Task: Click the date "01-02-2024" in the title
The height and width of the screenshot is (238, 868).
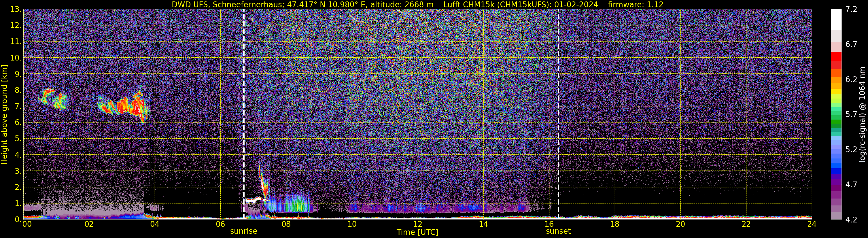Action: pos(576,4)
